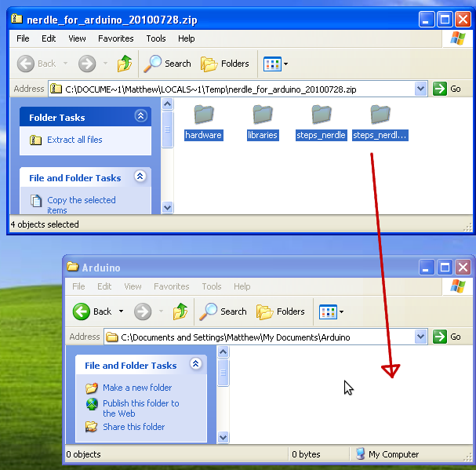Open Favorites menu in Arduino window
Screen dimensions: 476x470
coord(172,286)
